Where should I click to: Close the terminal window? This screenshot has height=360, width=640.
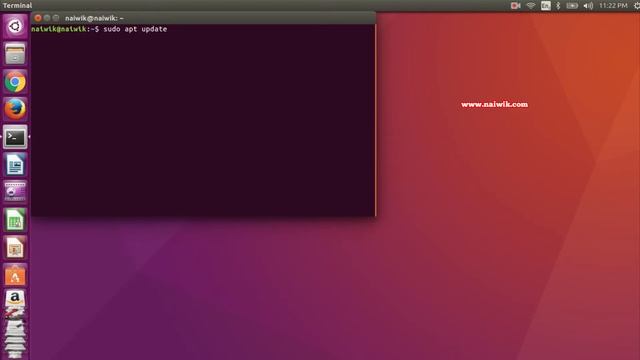pos(38,18)
